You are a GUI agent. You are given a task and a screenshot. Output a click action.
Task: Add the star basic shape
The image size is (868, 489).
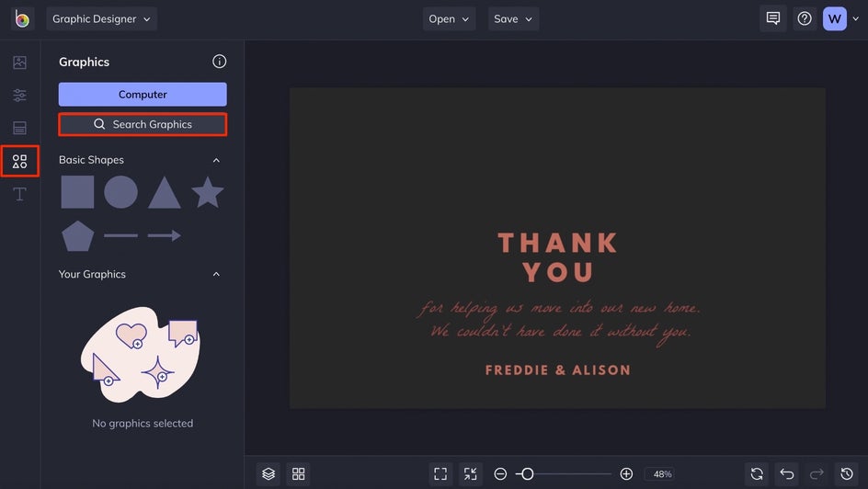(208, 193)
